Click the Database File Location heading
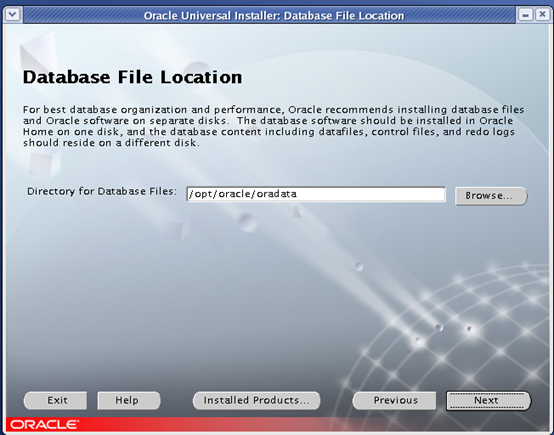 click(x=132, y=77)
